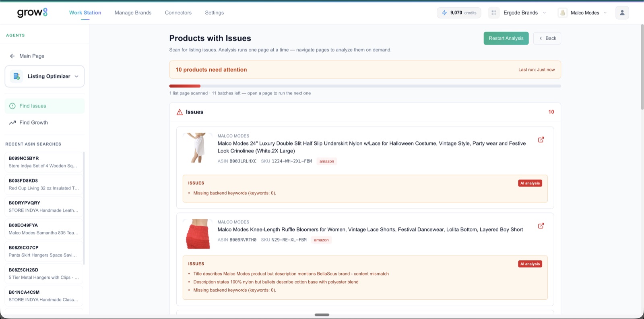Open external link for the Half Slip product

point(541,140)
